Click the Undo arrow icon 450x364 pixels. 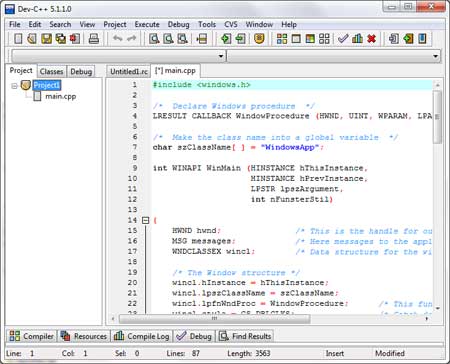click(117, 39)
